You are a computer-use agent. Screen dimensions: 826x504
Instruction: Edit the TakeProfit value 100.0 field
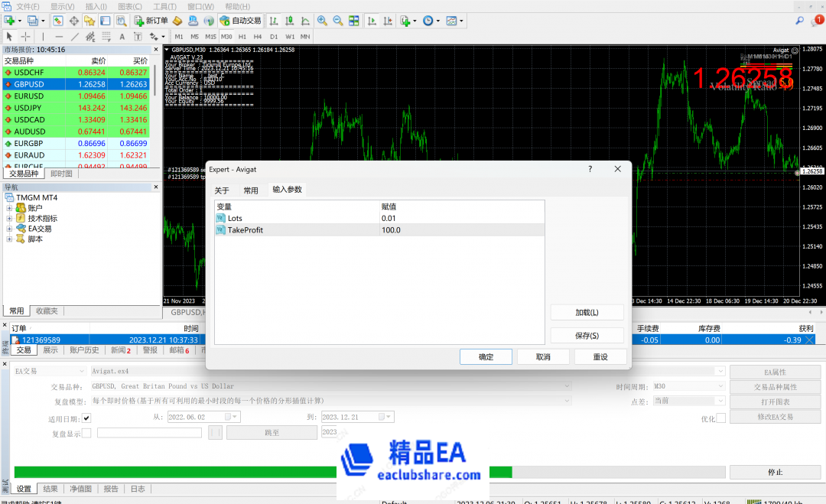461,229
